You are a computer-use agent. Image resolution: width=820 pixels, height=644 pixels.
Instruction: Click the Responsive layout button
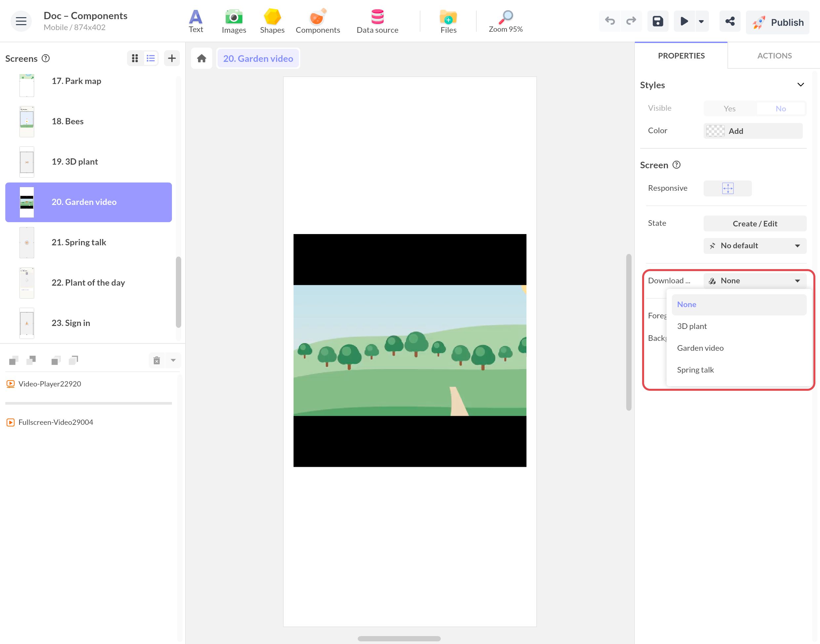click(x=728, y=188)
